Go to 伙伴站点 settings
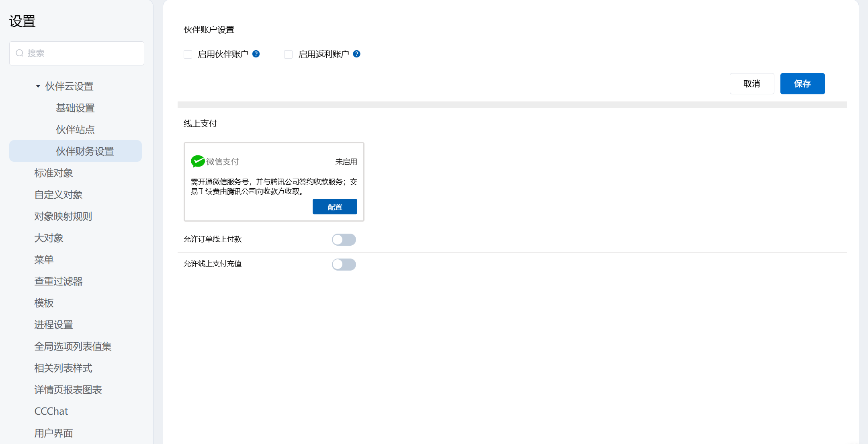Viewport: 868px width, 444px height. coord(75,130)
